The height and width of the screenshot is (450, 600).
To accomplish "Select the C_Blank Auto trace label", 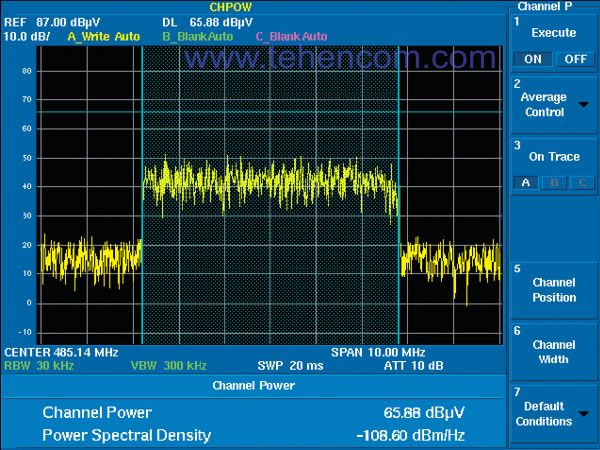I will click(x=291, y=37).
